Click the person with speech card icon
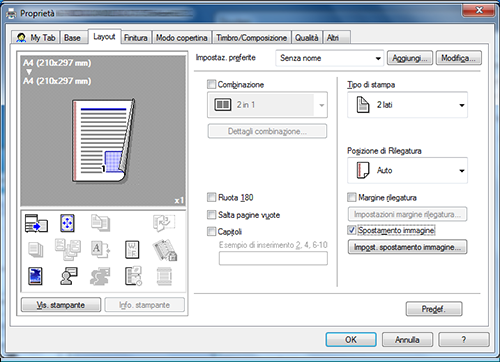Image resolution: width=500 pixels, height=362 pixels. click(69, 276)
